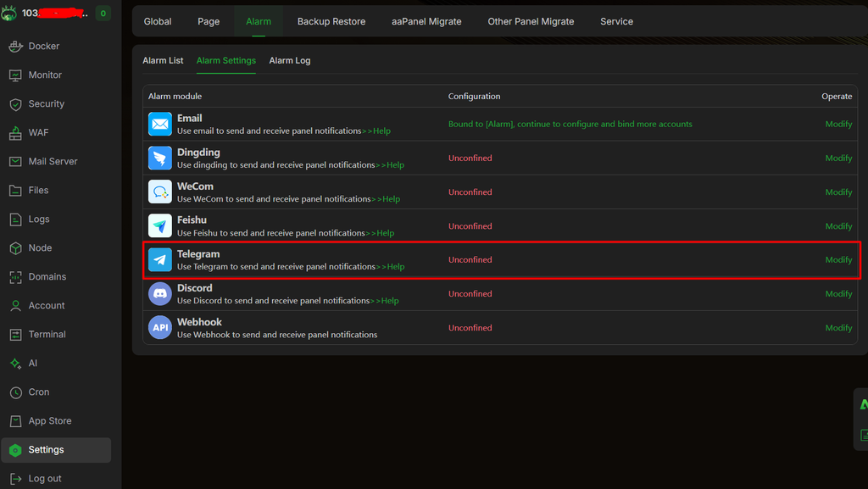868x489 pixels.
Task: Open Help link for Dingding module
Action: 390,165
